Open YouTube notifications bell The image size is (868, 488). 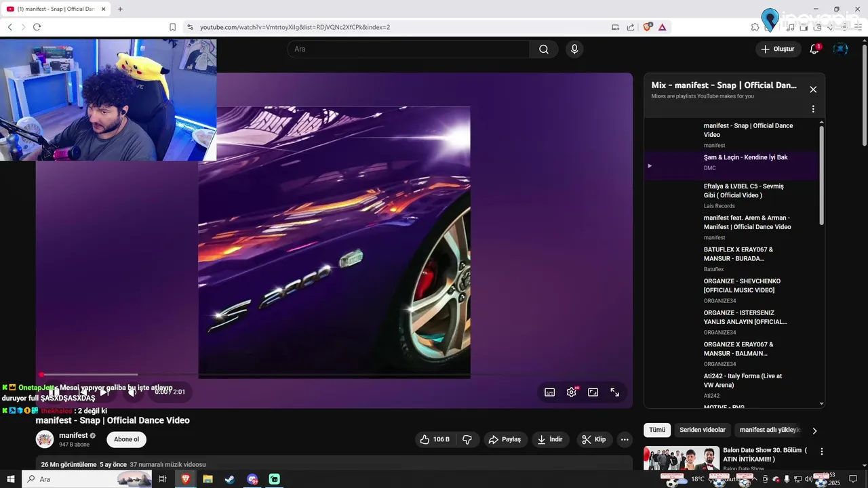tap(814, 49)
